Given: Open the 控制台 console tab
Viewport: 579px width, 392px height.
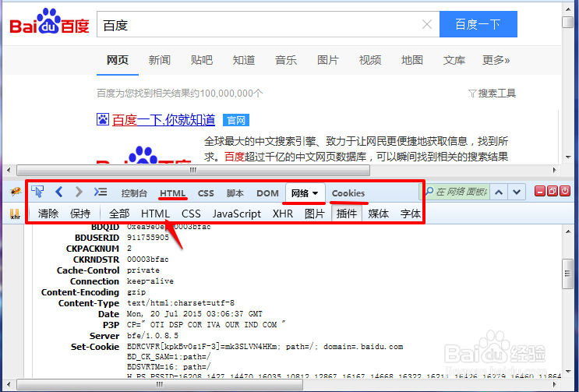Looking at the screenshot, I should pyautogui.click(x=134, y=193).
